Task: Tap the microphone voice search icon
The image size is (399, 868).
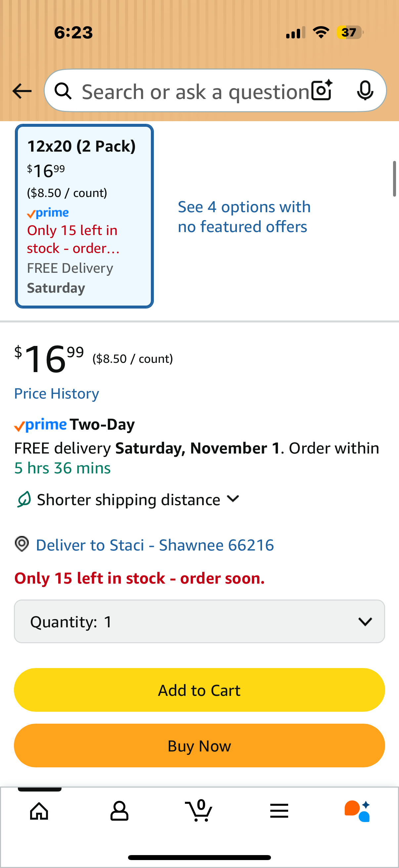Action: pos(365,90)
